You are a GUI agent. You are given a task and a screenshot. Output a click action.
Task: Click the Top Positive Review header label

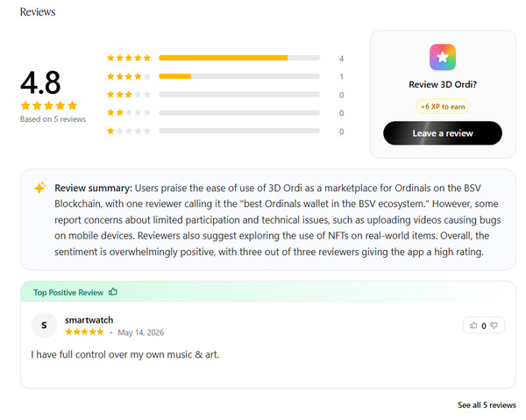point(68,292)
